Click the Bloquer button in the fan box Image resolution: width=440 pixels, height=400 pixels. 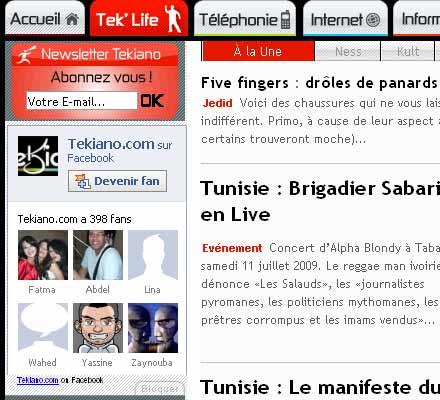pyautogui.click(x=160, y=388)
